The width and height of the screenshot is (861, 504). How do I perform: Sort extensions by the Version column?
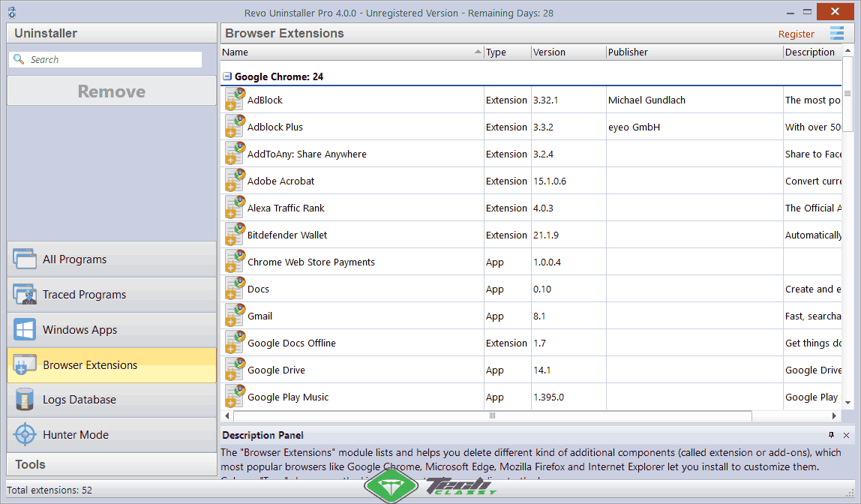tap(551, 52)
